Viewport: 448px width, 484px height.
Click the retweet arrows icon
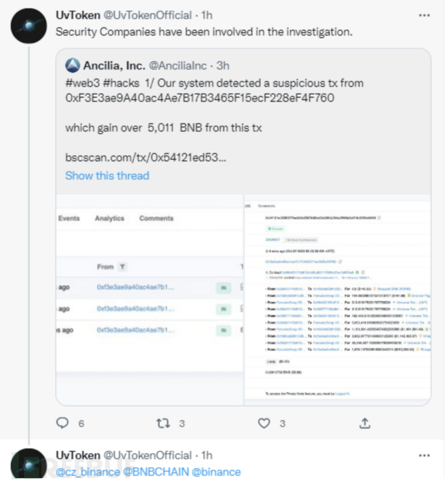(x=163, y=423)
